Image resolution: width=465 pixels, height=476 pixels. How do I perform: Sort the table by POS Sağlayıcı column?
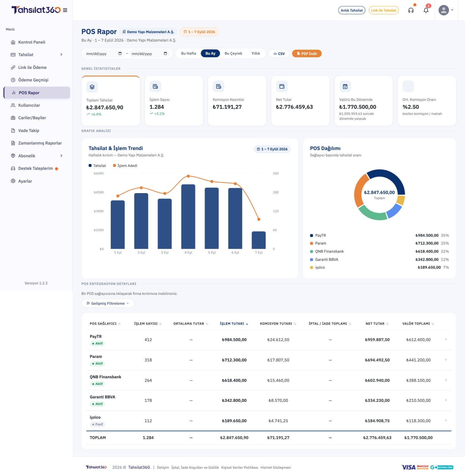point(105,324)
